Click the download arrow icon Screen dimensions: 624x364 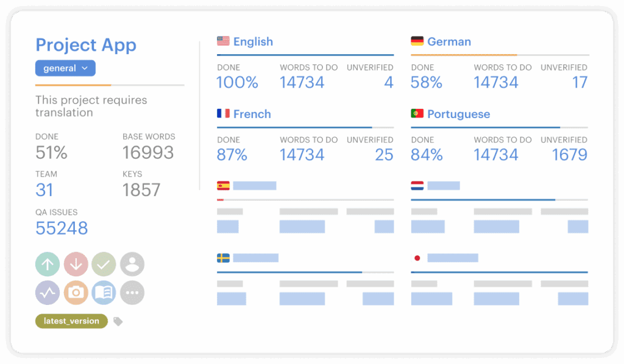tap(76, 265)
